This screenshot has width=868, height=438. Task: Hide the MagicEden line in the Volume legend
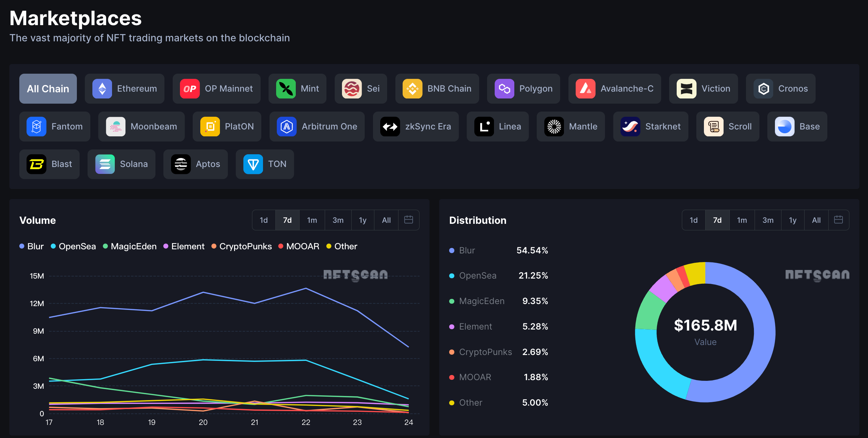(130, 247)
